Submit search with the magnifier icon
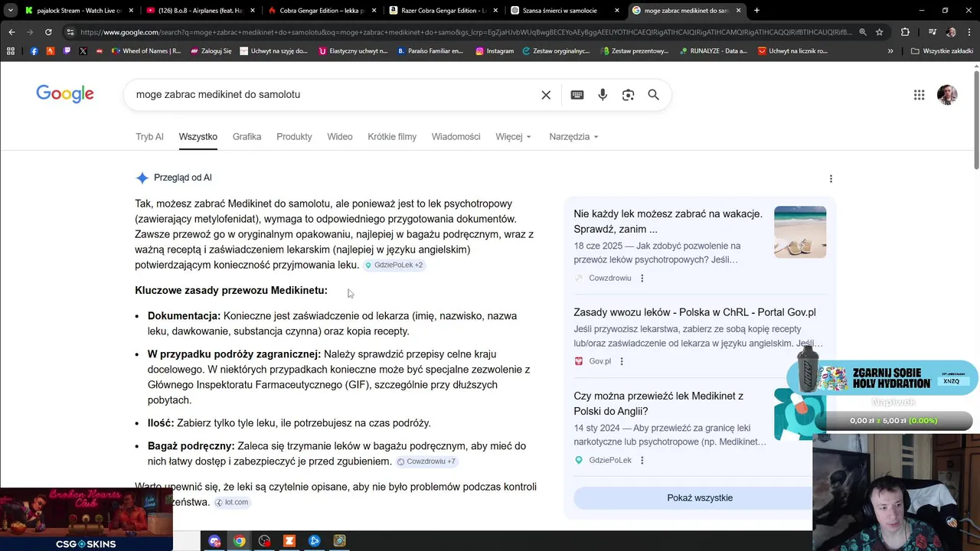980x551 pixels. (x=653, y=95)
